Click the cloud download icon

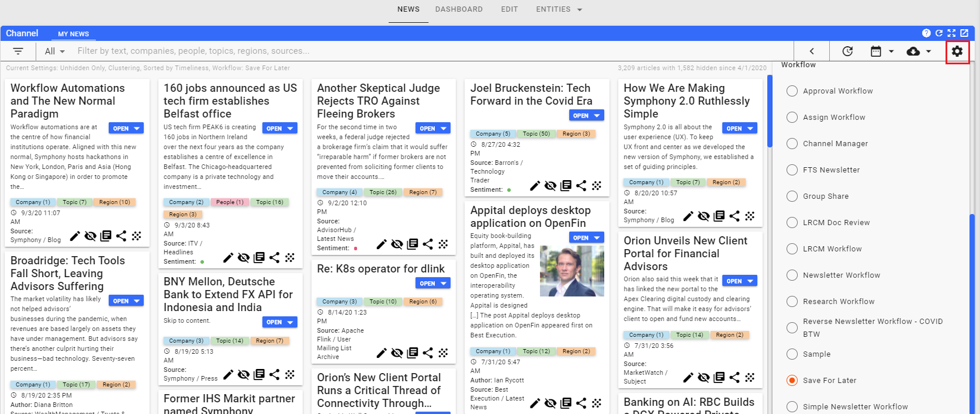(913, 51)
